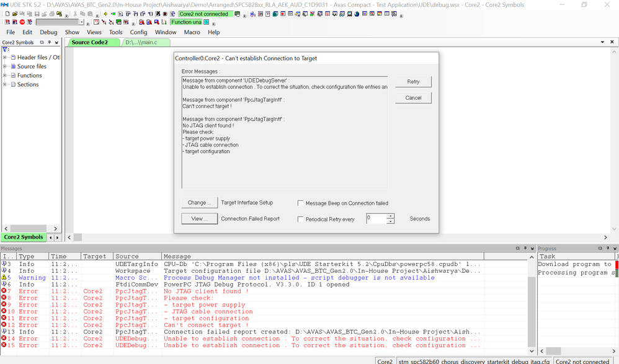Screen dimensions: 619x364
Task: Close the Core2 Symbols panel
Action: coord(56,42)
